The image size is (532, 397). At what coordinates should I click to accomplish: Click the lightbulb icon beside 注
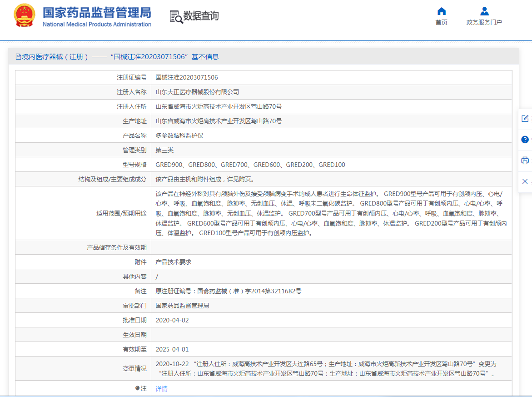(x=137, y=388)
